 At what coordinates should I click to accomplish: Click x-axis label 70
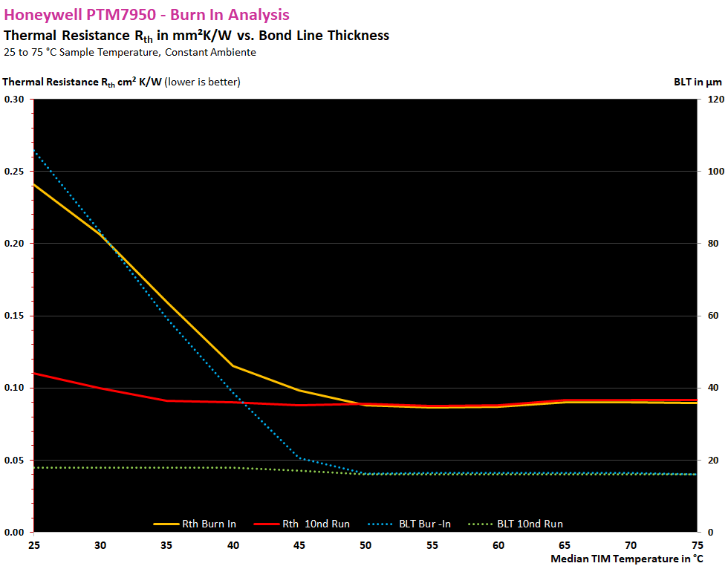coord(631,545)
